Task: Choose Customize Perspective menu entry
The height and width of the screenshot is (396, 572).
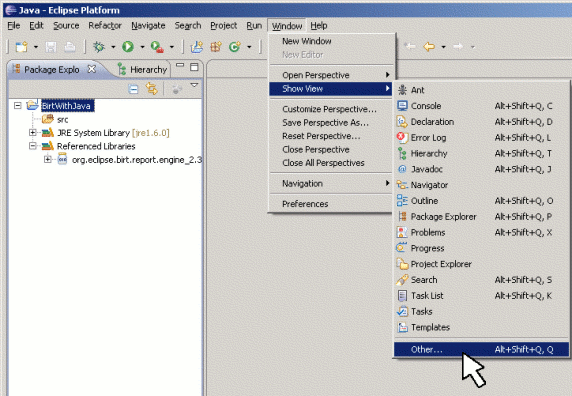Action: coord(332,109)
